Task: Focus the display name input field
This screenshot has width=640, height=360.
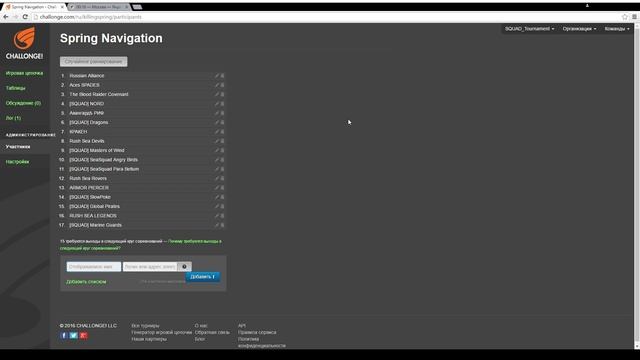Action: coord(94,267)
